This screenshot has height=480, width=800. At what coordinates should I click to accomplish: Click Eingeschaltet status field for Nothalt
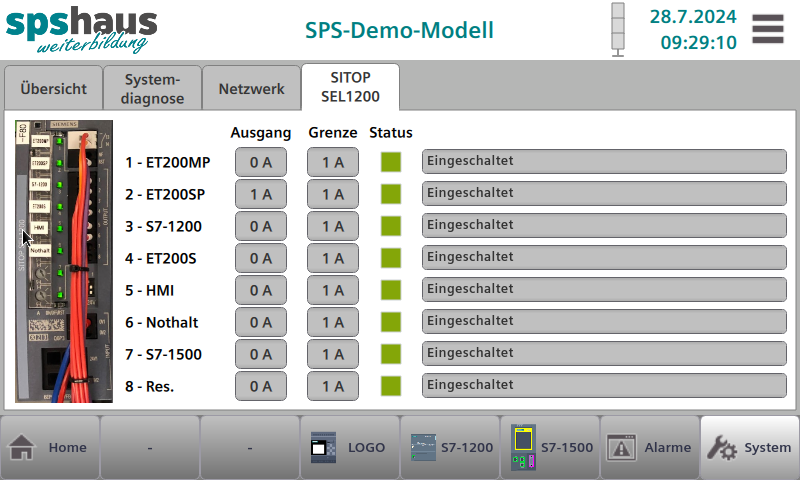pos(604,322)
